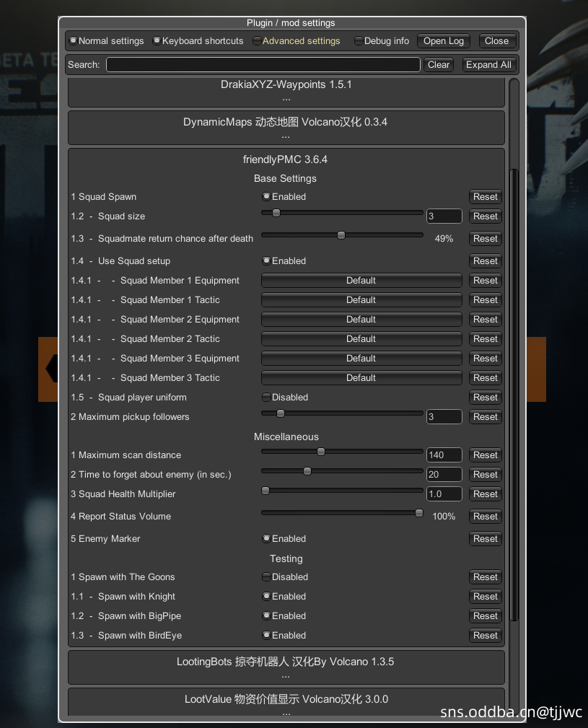The width and height of the screenshot is (588, 728).
Task: Expand the LootingBots 1.3.5 section
Action: point(286,667)
